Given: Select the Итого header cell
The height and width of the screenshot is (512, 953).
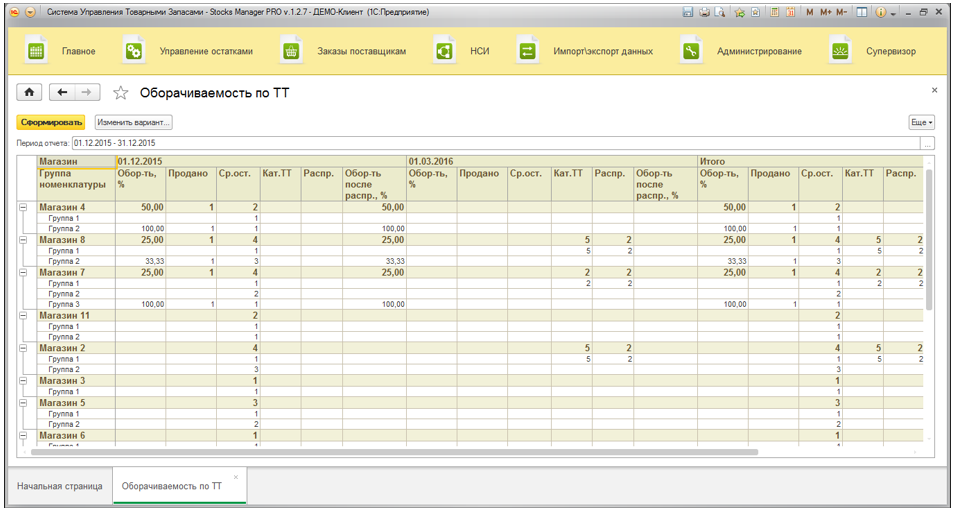Looking at the screenshot, I should coord(810,162).
